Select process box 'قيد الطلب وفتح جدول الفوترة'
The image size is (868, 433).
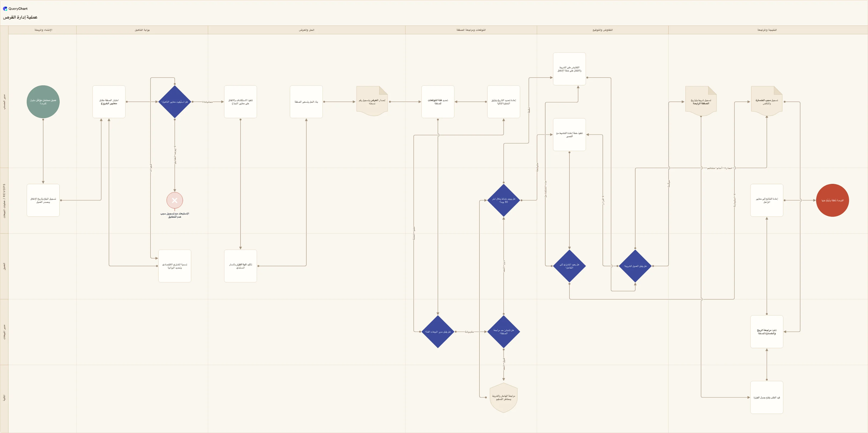click(x=767, y=398)
